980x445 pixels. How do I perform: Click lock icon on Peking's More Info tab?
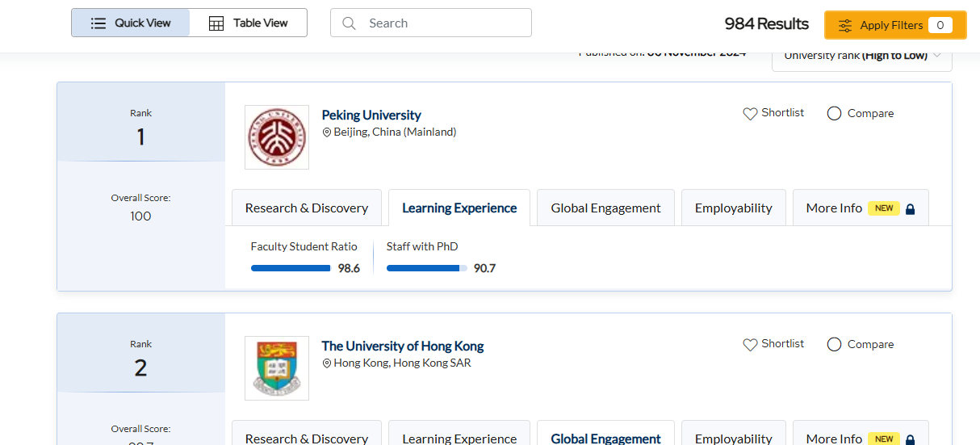pos(911,209)
